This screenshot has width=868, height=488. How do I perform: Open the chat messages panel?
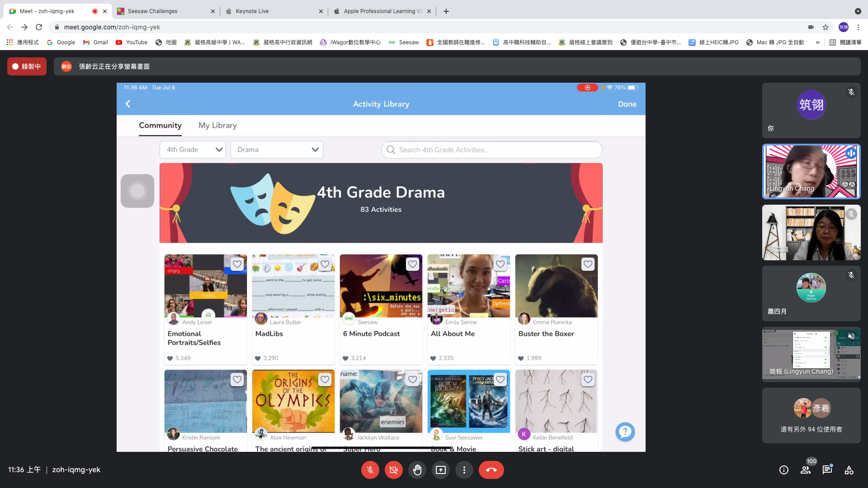pos(827,470)
